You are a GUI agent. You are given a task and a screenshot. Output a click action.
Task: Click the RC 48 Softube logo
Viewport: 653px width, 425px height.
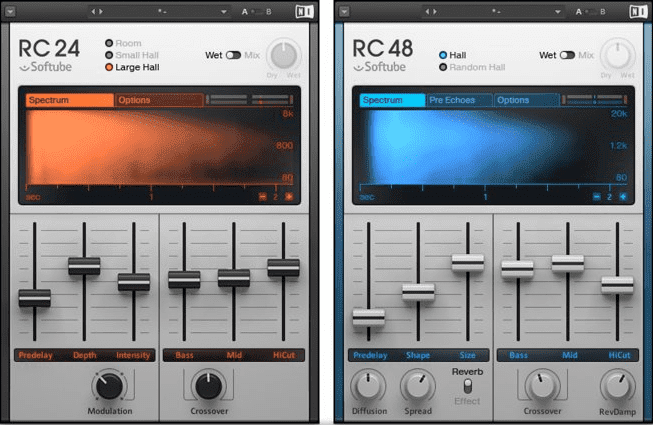pyautogui.click(x=380, y=67)
